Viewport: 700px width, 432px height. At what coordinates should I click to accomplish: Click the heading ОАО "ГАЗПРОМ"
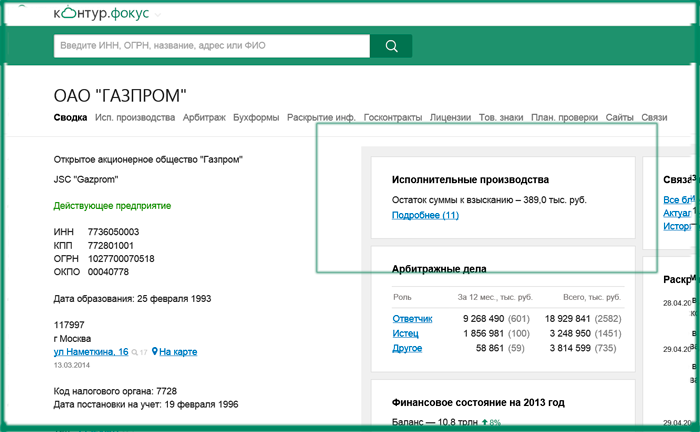click(x=120, y=96)
